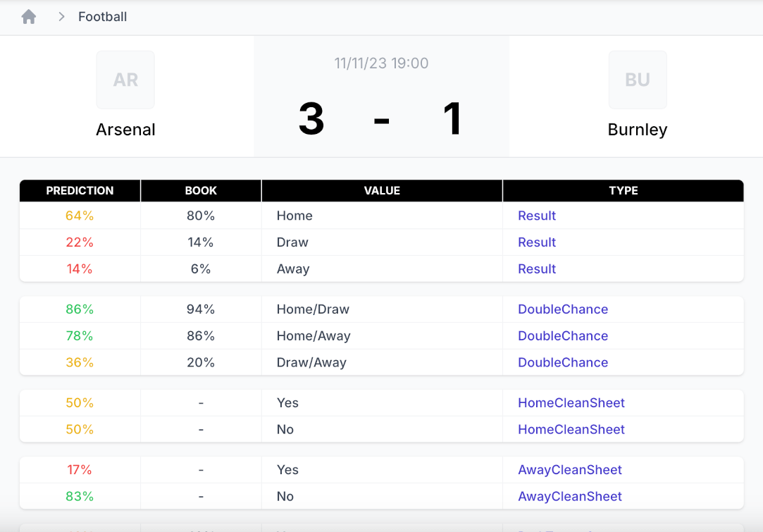Viewport: 763px width, 532px height.
Task: Open the HomeCleanSheet link on the Yes row
Action: point(571,402)
